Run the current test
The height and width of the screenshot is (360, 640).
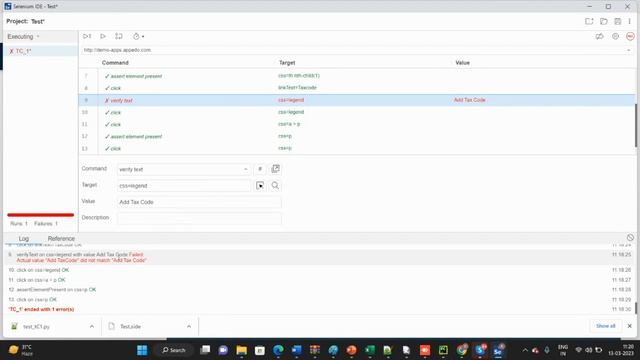tap(103, 36)
